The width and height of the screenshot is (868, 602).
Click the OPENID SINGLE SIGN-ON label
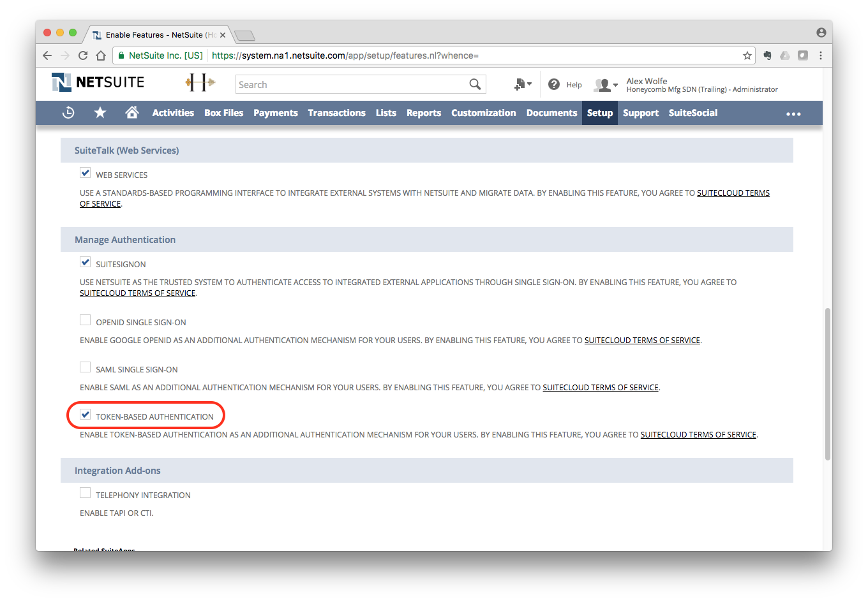141,322
